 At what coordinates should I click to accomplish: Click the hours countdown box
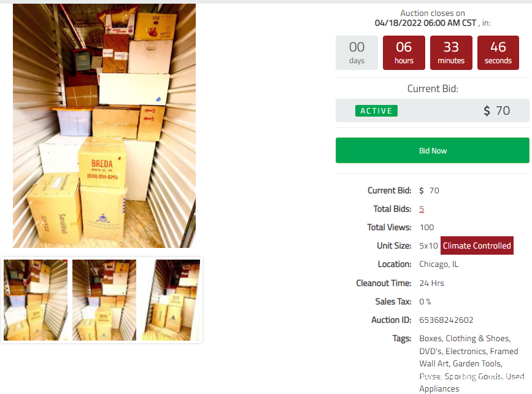pos(404,53)
